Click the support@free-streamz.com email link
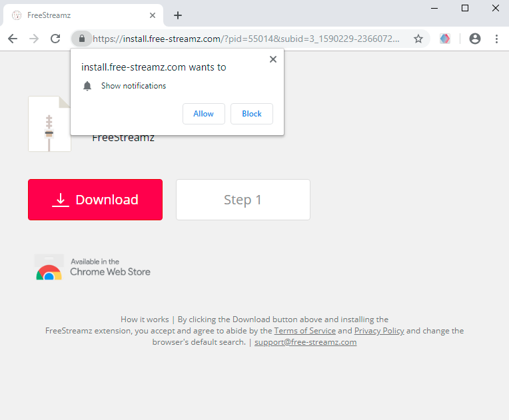509x420 pixels. tap(305, 342)
